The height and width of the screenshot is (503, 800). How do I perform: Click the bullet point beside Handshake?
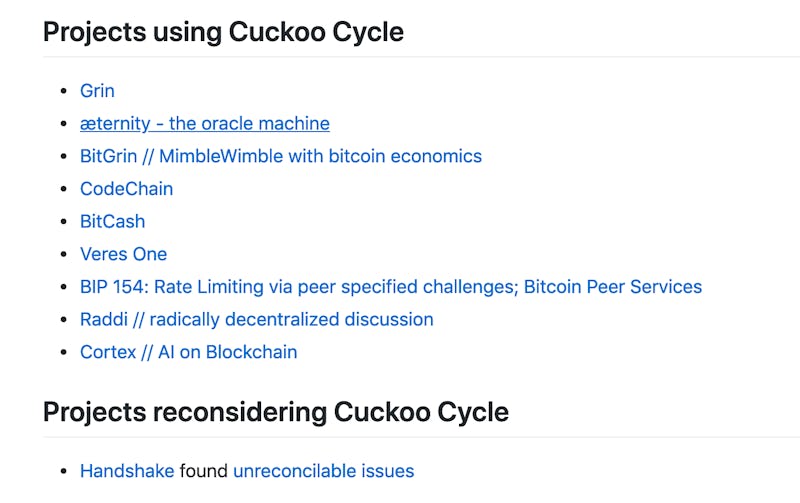point(66,472)
